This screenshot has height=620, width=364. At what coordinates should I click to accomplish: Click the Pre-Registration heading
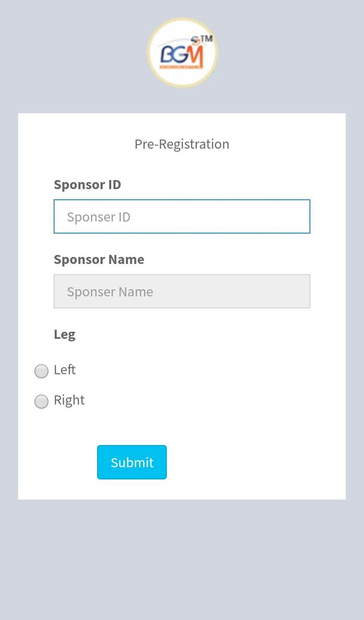click(182, 144)
